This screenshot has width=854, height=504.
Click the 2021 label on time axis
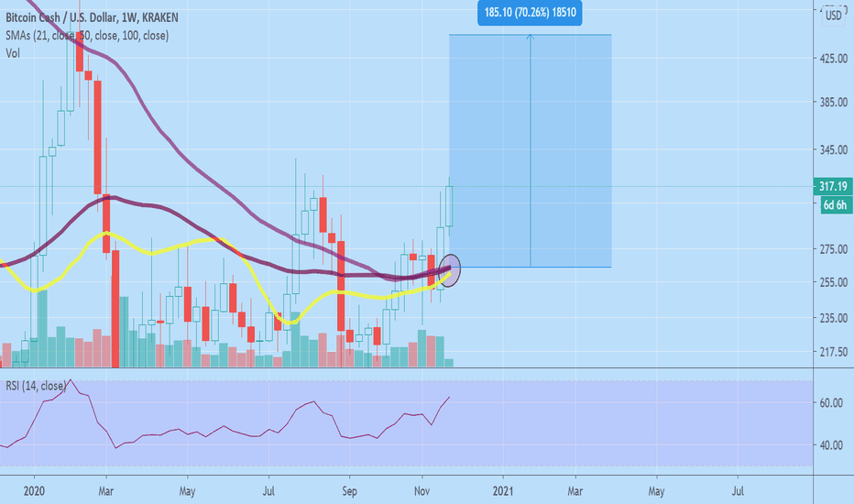(503, 491)
